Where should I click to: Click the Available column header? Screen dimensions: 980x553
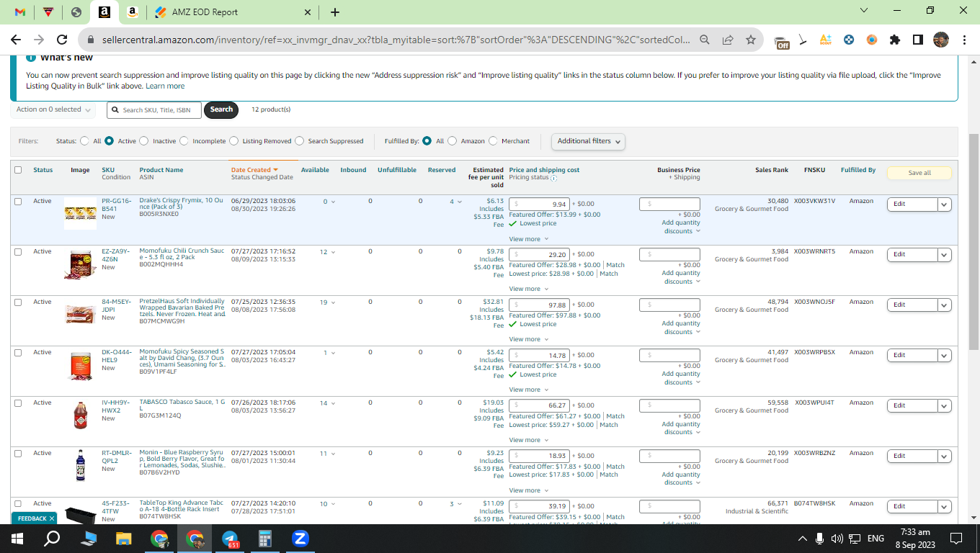(x=315, y=170)
